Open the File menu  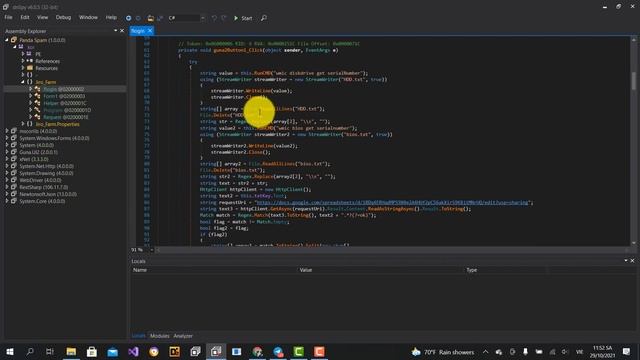[8, 18]
